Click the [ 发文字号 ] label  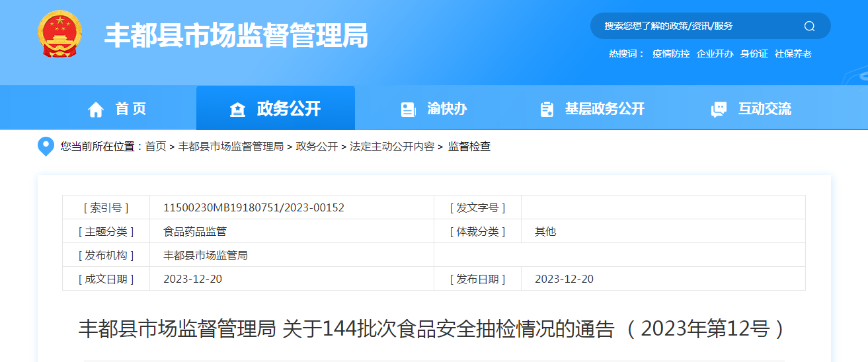pyautogui.click(x=477, y=207)
